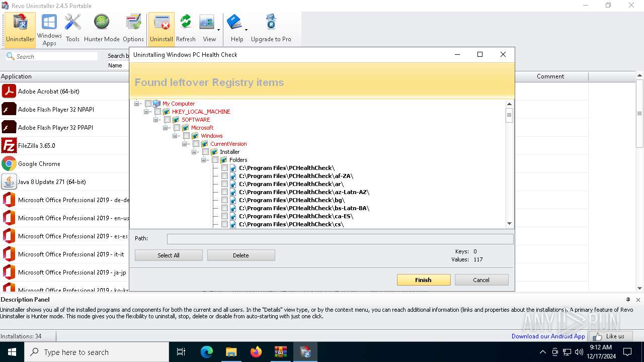Select the Google Chrome icon in list

pos(9,163)
